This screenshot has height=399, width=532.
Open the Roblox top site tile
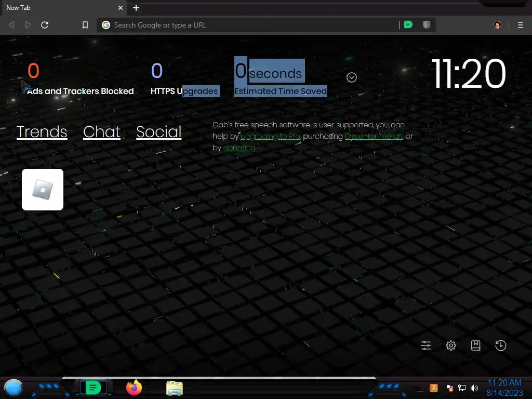coord(43,190)
